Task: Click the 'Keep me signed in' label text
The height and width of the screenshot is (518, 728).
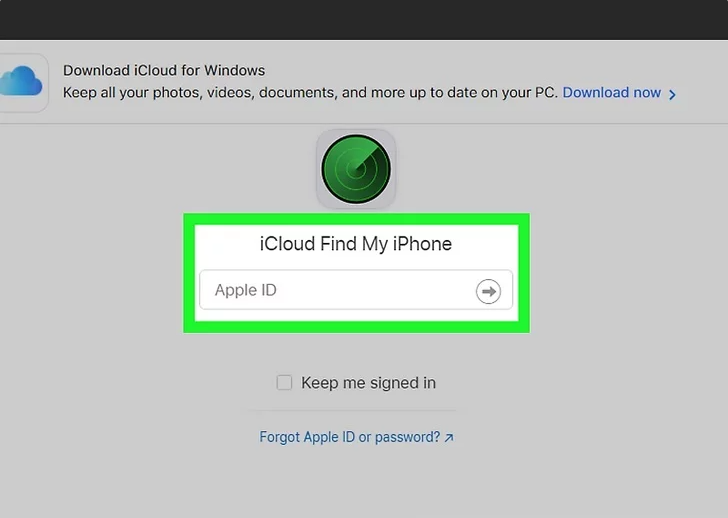Action: pyautogui.click(x=368, y=382)
